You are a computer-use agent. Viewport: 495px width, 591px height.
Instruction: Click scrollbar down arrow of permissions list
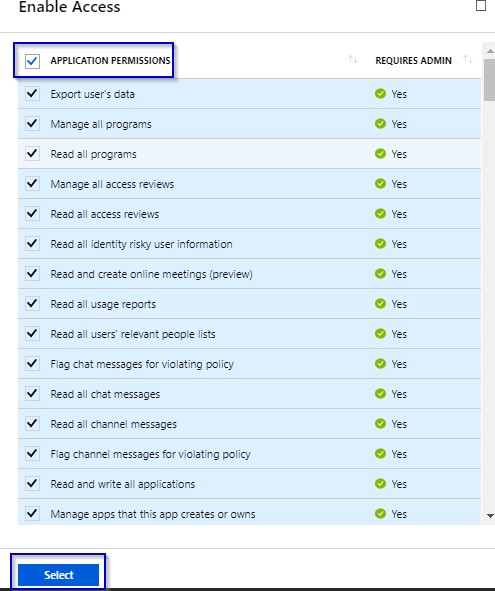click(490, 516)
